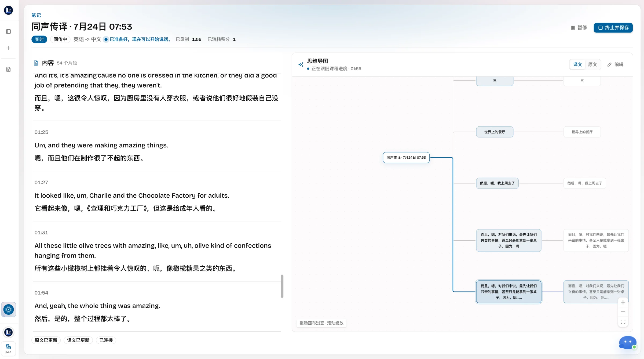This screenshot has width=644, height=359.
Task: Open the documents list icon in the sidebar
Action: tap(9, 70)
